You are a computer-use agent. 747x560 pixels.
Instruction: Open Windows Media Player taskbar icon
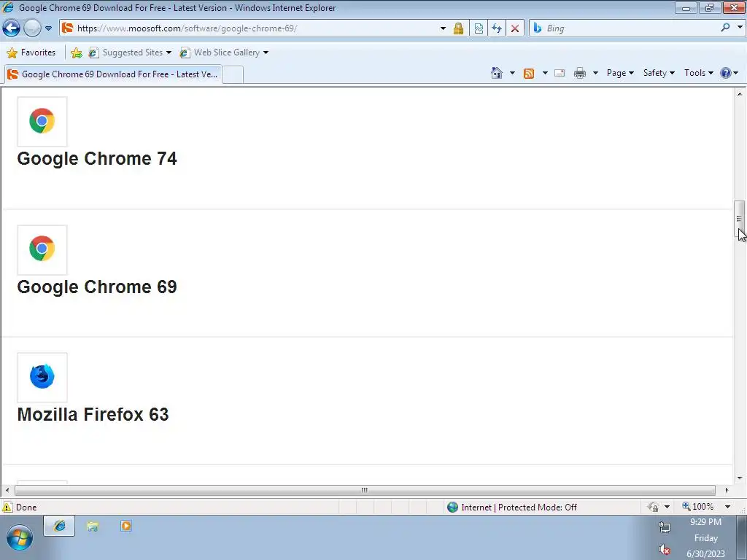tap(125, 526)
